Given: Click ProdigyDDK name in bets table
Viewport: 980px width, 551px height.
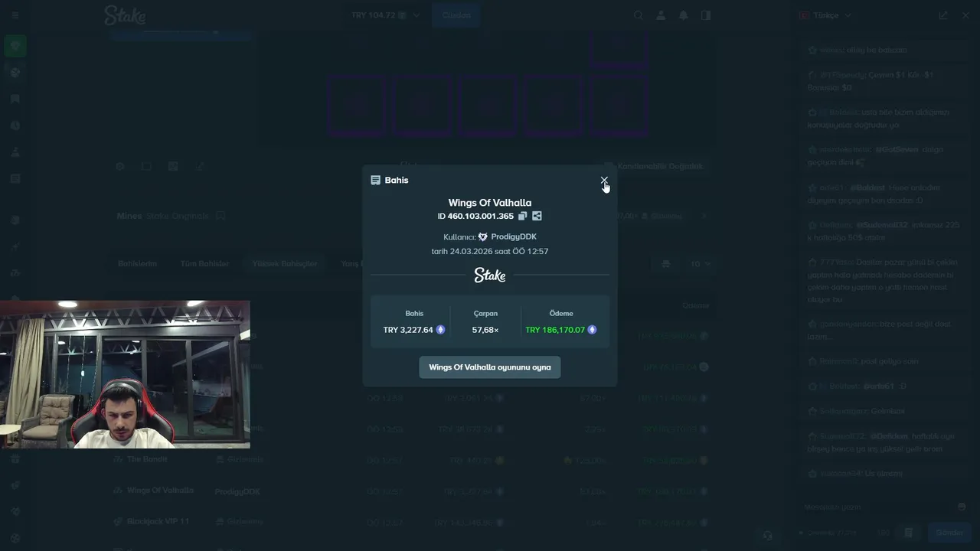Looking at the screenshot, I should (237, 491).
